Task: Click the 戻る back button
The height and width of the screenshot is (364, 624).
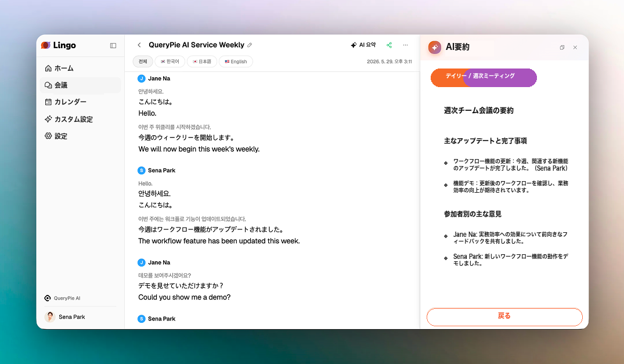Action: click(x=504, y=317)
